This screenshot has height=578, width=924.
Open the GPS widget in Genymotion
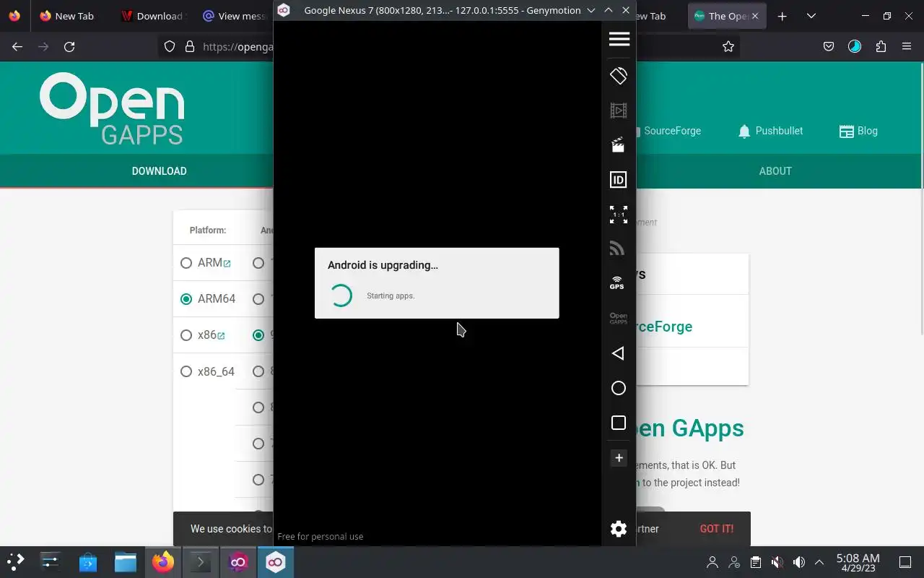pos(617,283)
